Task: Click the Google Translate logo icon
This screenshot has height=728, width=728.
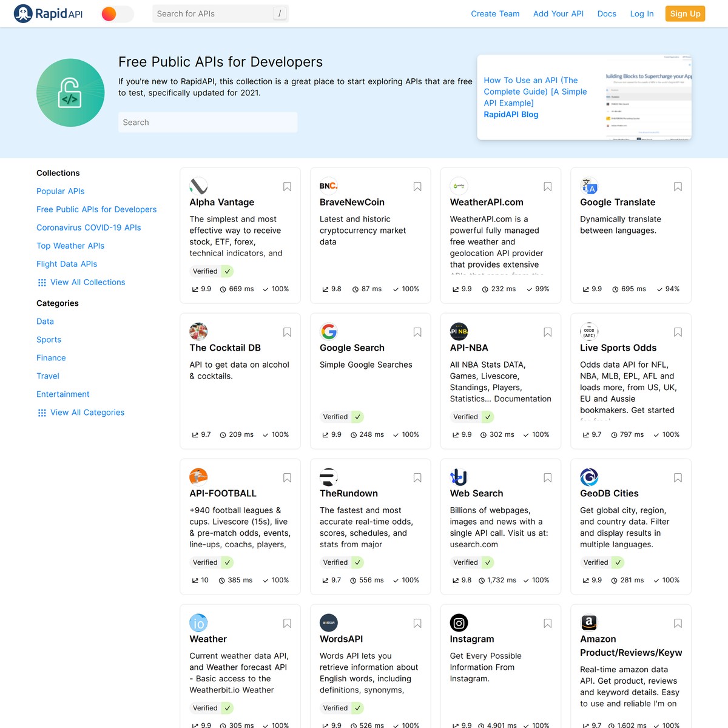Action: pos(589,186)
